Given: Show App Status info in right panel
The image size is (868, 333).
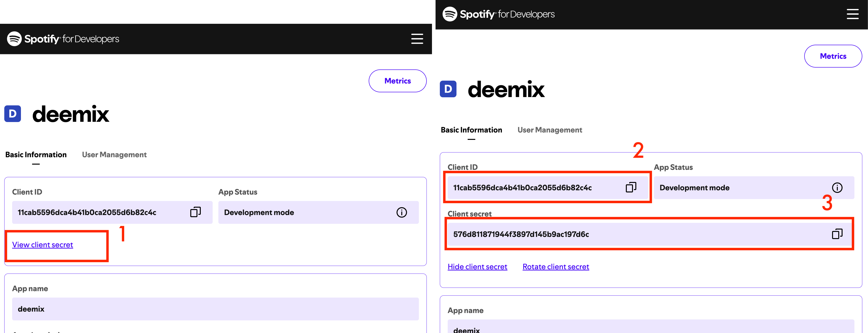Looking at the screenshot, I should [837, 188].
